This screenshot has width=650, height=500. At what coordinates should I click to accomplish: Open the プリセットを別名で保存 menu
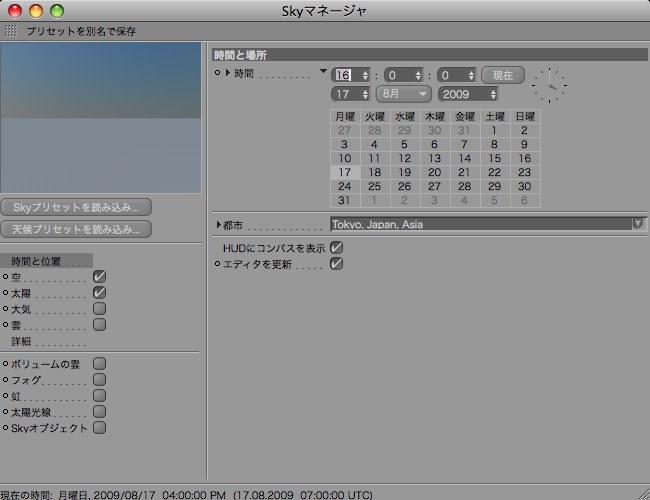click(x=81, y=31)
